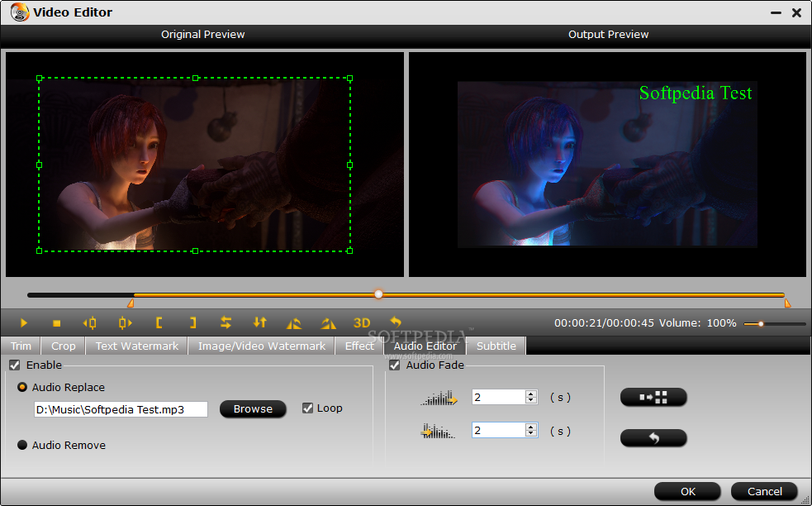Click the undo arrow in the playback toolbar
Screen dimensions: 812x506
(395, 322)
